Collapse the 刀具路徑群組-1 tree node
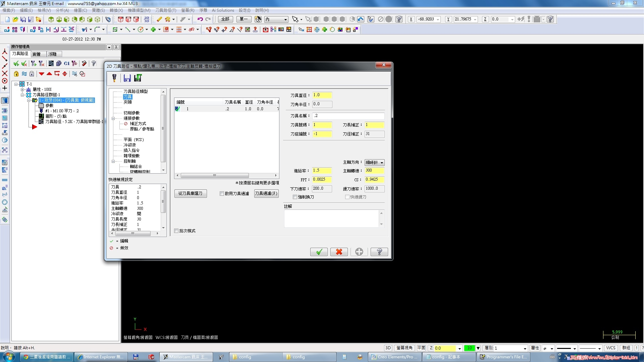644x362 pixels. (x=23, y=95)
